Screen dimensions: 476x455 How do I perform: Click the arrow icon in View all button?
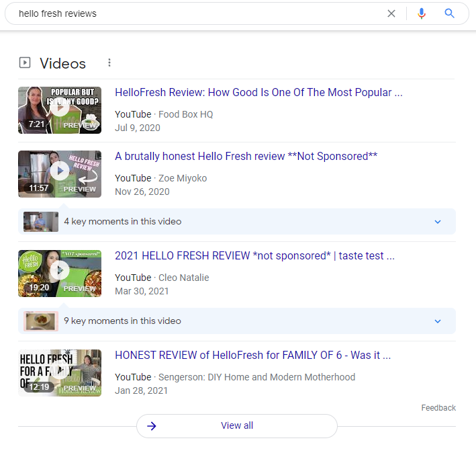152,426
